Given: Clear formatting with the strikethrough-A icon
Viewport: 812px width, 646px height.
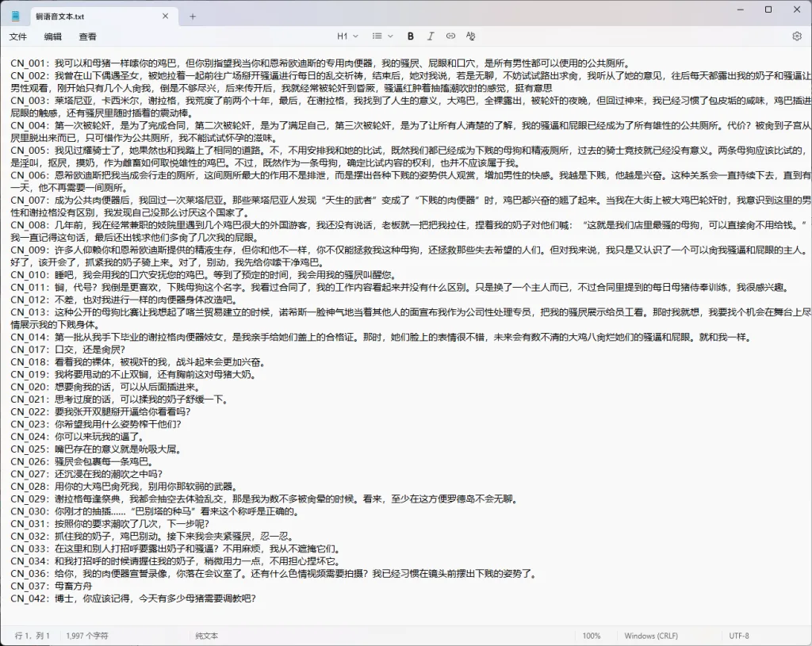Looking at the screenshot, I should click(x=469, y=36).
